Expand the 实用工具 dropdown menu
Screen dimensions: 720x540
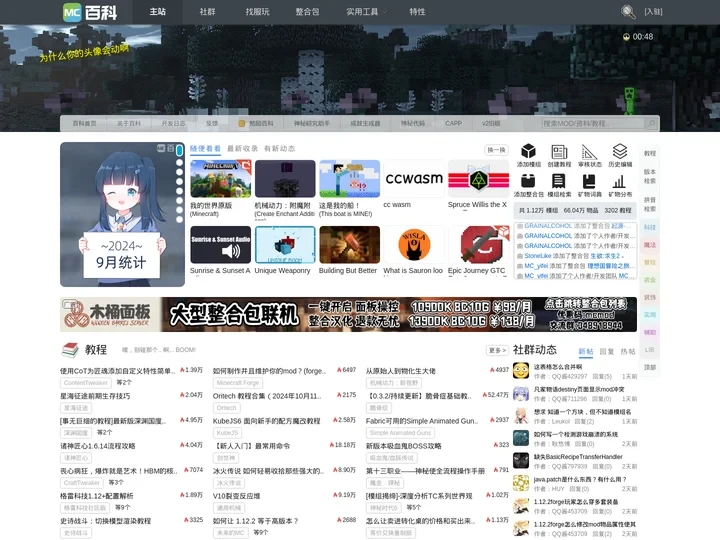(x=366, y=12)
